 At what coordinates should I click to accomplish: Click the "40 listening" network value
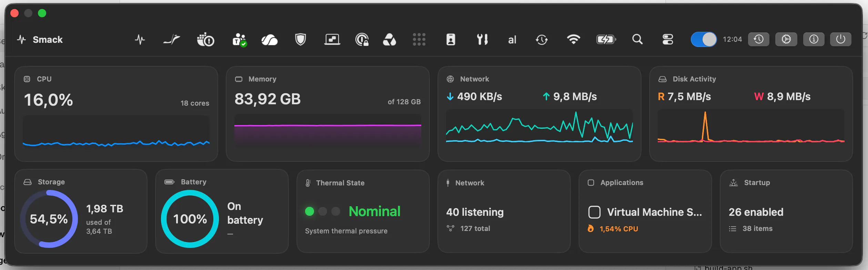[475, 212]
